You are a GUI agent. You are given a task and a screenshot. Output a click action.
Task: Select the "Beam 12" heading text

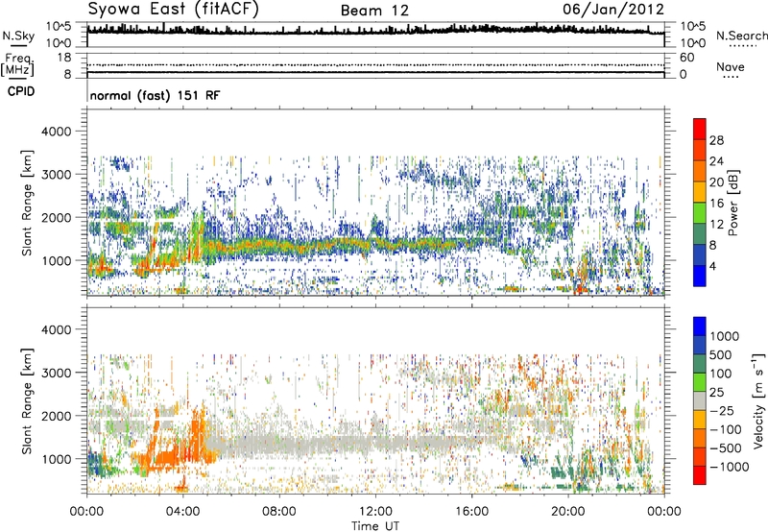coord(374,11)
